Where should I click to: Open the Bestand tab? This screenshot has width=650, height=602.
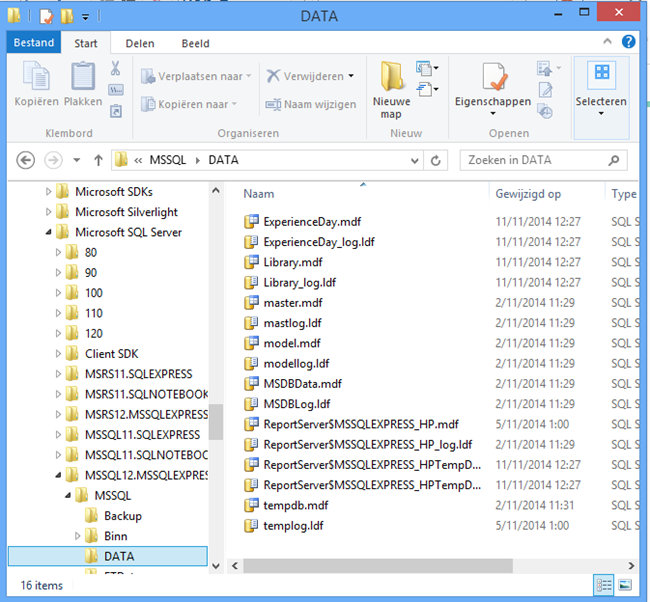(34, 43)
